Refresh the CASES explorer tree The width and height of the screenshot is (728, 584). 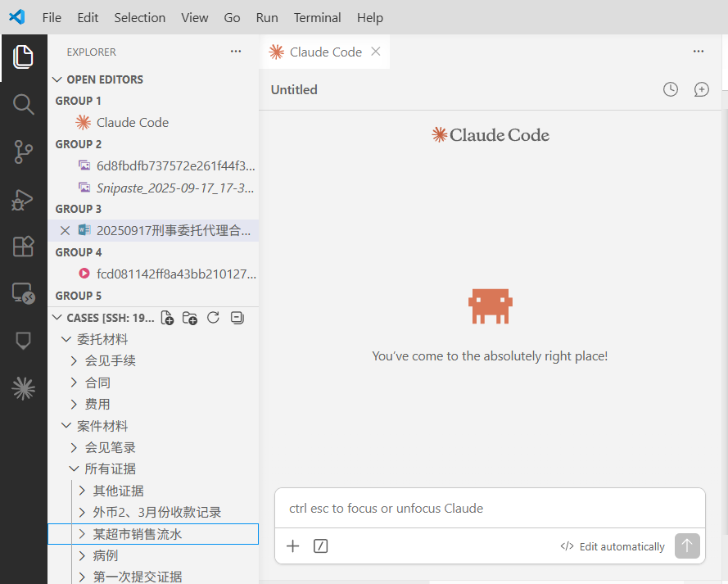[x=213, y=318]
